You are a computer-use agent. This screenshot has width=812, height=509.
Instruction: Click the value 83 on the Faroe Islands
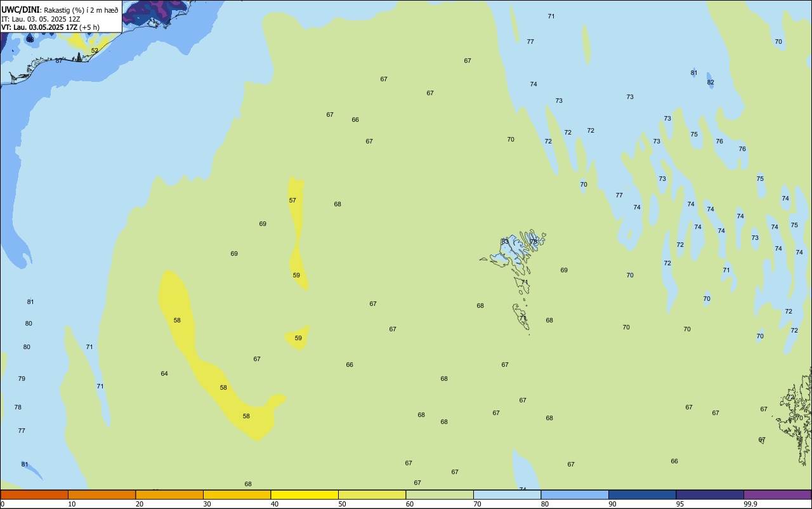point(505,241)
